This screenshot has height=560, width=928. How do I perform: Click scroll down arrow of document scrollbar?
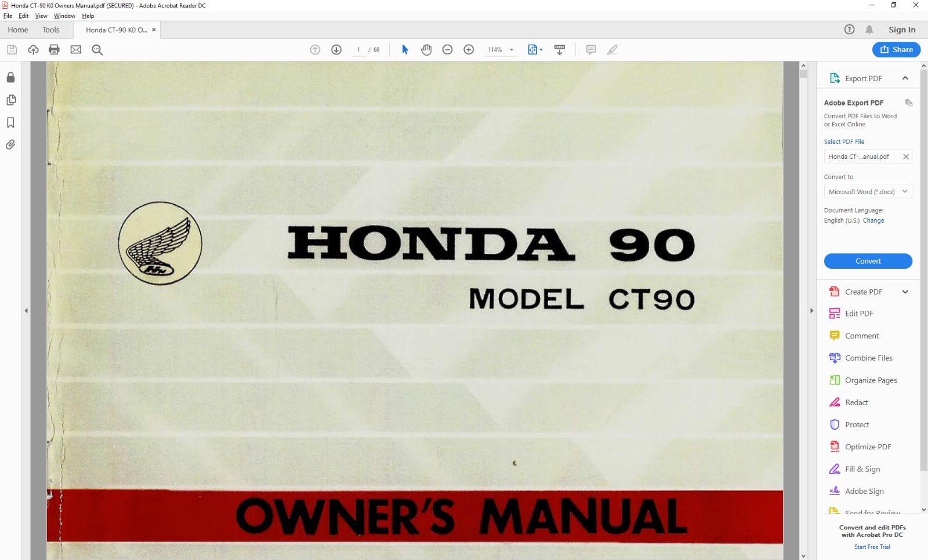pyautogui.click(x=803, y=556)
